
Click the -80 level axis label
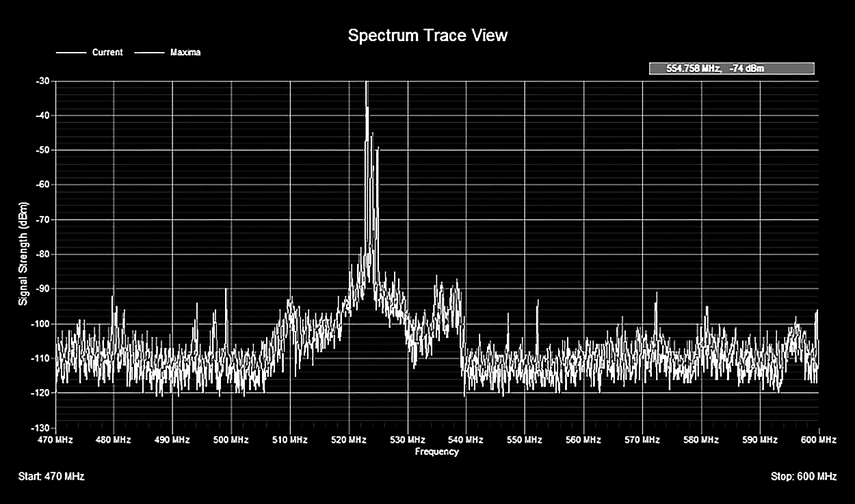42,254
